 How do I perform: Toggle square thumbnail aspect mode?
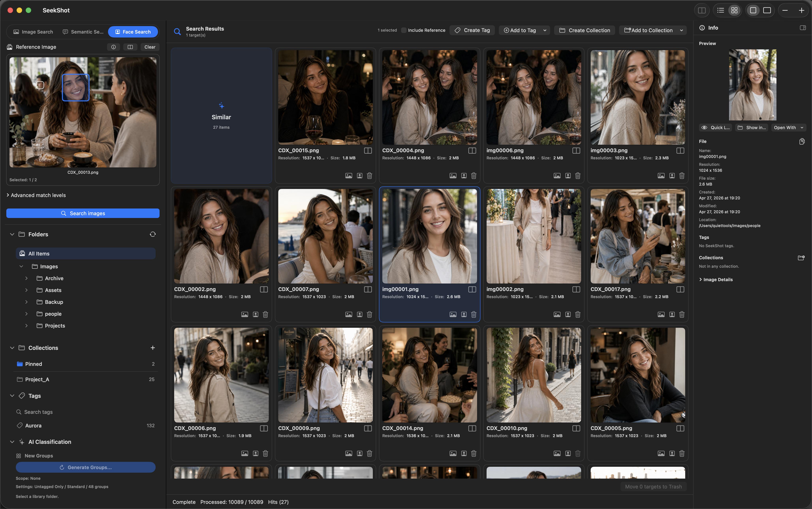(753, 10)
